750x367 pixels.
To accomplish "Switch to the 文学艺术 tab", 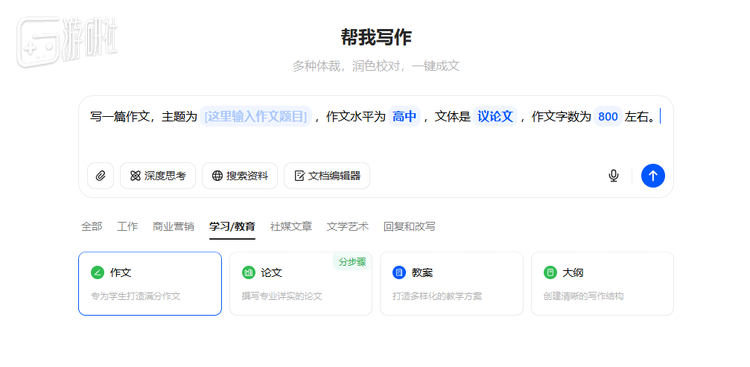I will click(348, 226).
